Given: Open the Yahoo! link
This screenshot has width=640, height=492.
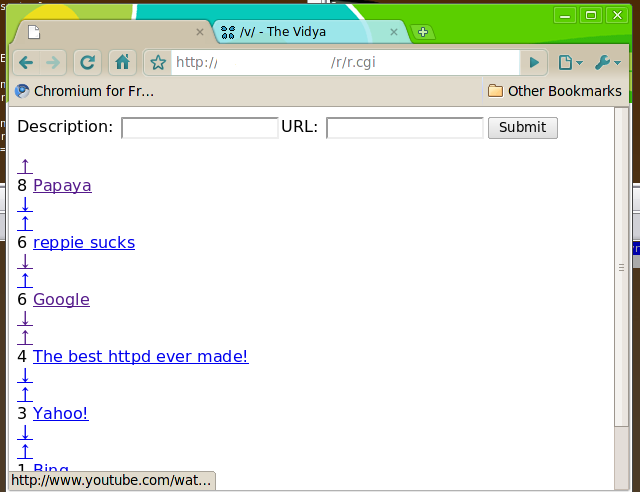Looking at the screenshot, I should click(x=61, y=413).
